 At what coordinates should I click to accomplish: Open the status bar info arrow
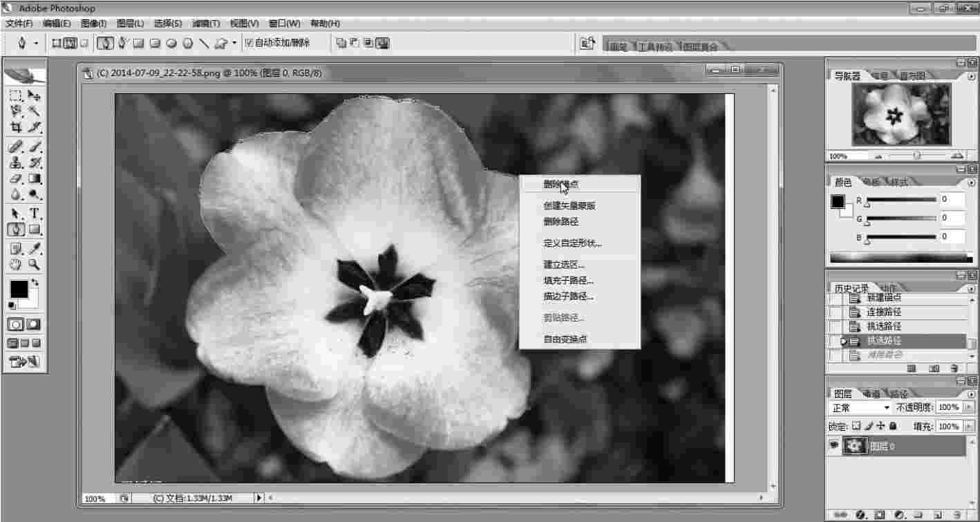coord(259,498)
